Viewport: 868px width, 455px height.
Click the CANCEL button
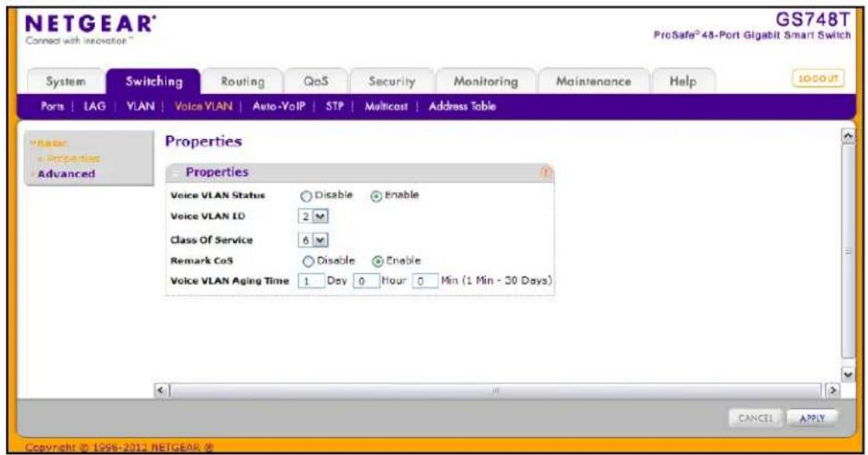(x=755, y=419)
